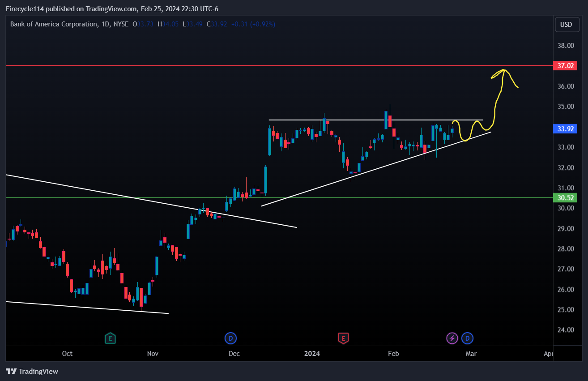Click the C33.92 close value in the legend
The width and height of the screenshot is (588, 381).
217,24
